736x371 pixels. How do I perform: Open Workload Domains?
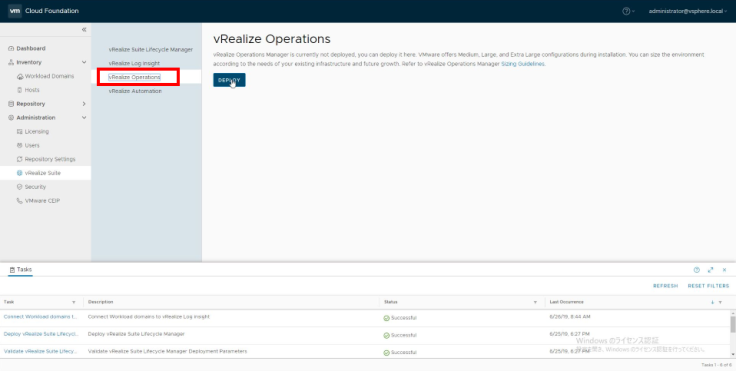[49, 76]
